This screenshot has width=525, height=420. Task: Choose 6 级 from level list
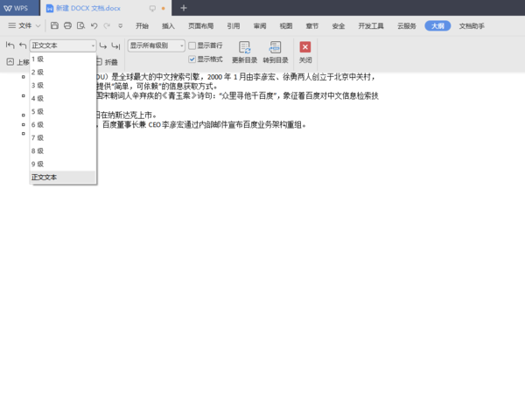[63, 124]
